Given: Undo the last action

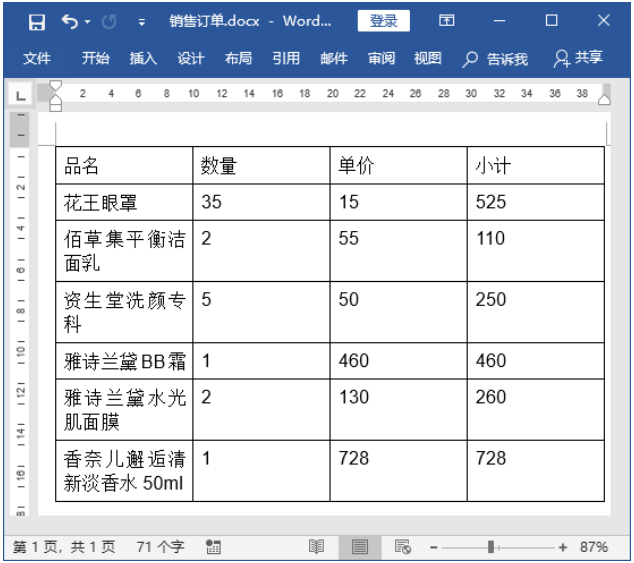Looking at the screenshot, I should point(70,21).
